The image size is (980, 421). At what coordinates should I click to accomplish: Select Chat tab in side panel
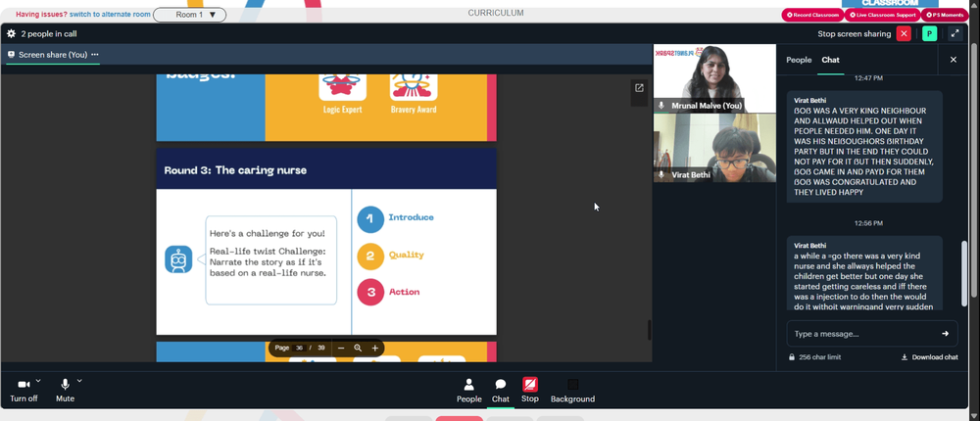(831, 60)
